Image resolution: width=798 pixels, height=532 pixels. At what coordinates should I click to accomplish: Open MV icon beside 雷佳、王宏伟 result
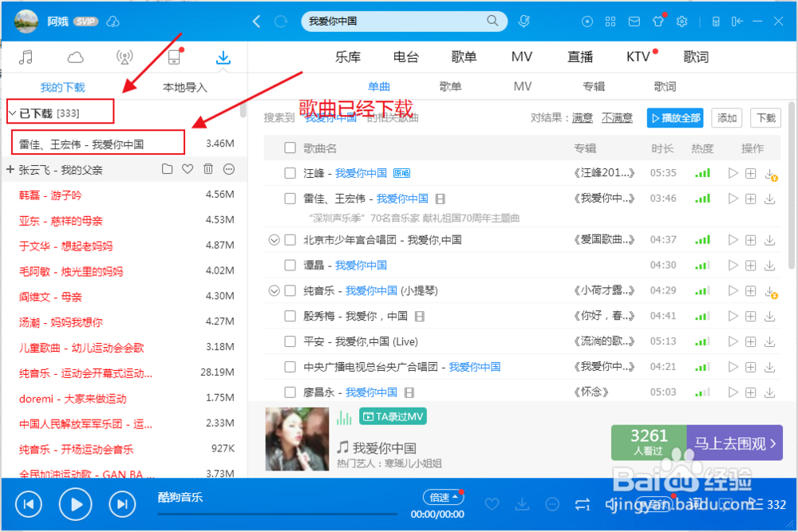pyautogui.click(x=440, y=199)
